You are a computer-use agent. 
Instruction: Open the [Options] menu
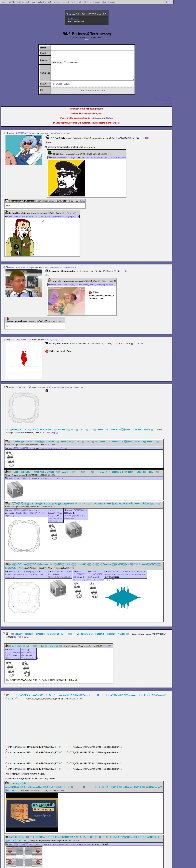pyautogui.click(x=169, y=2)
